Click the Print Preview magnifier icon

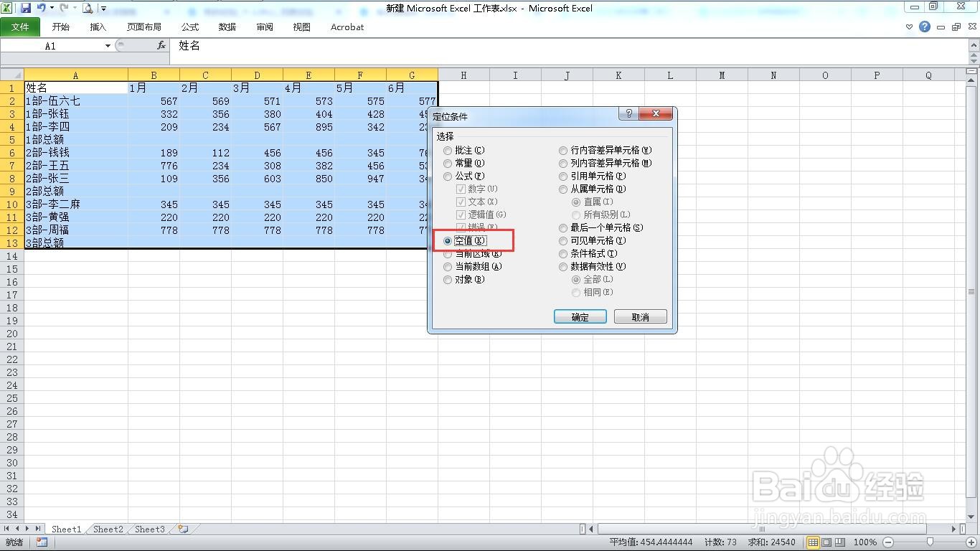(x=88, y=9)
